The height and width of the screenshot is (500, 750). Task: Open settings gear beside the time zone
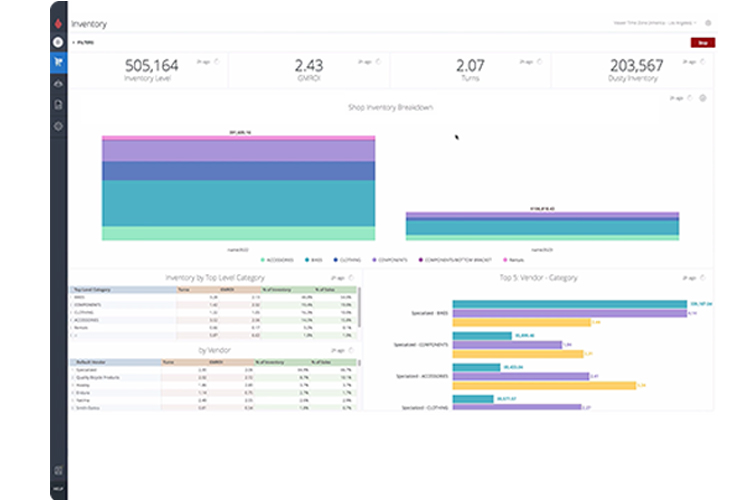[x=708, y=22]
